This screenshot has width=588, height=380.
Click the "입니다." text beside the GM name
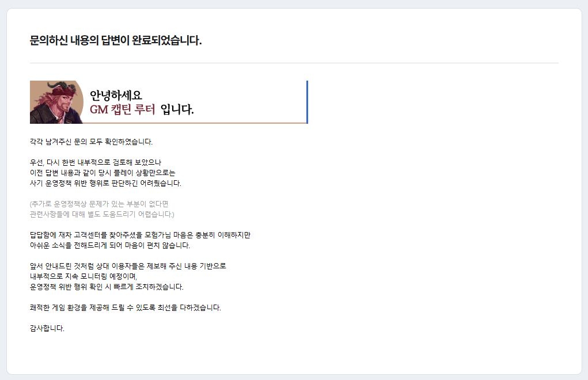[x=177, y=109]
